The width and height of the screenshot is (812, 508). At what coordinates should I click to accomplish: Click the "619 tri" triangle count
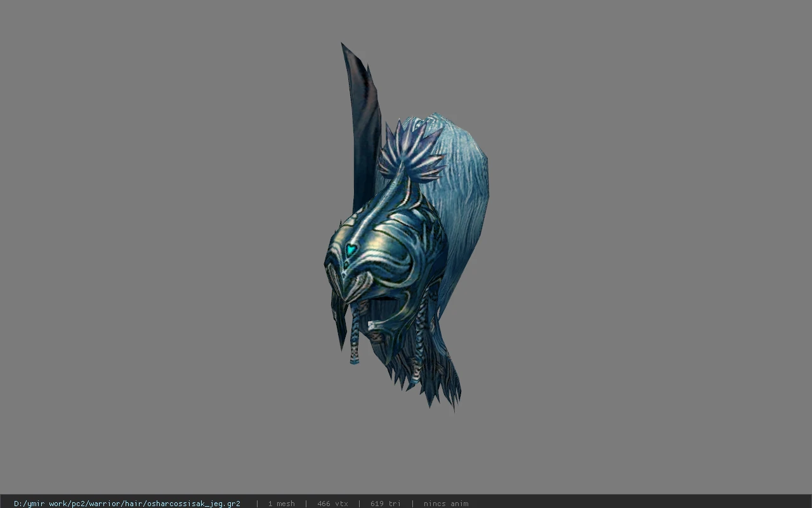click(386, 504)
